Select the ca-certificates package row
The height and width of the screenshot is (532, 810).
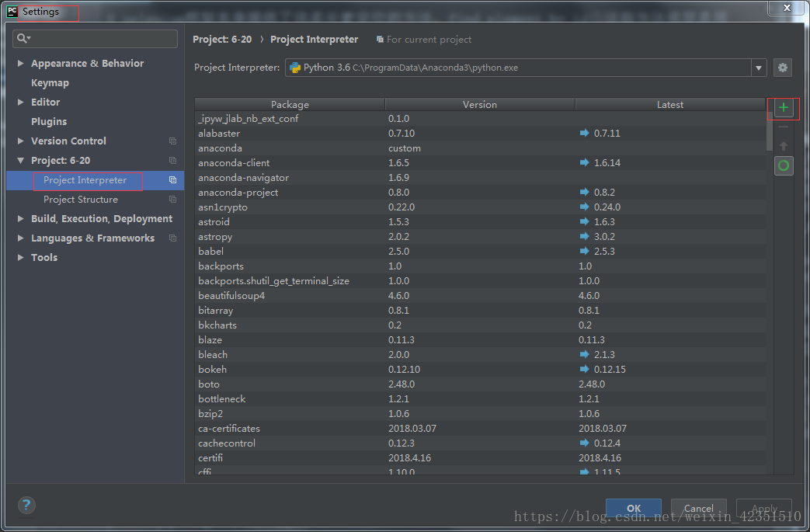481,428
